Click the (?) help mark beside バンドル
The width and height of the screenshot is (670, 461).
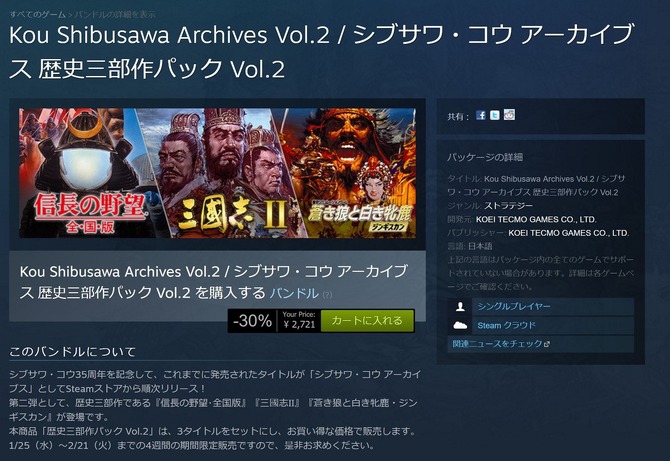tap(327, 294)
